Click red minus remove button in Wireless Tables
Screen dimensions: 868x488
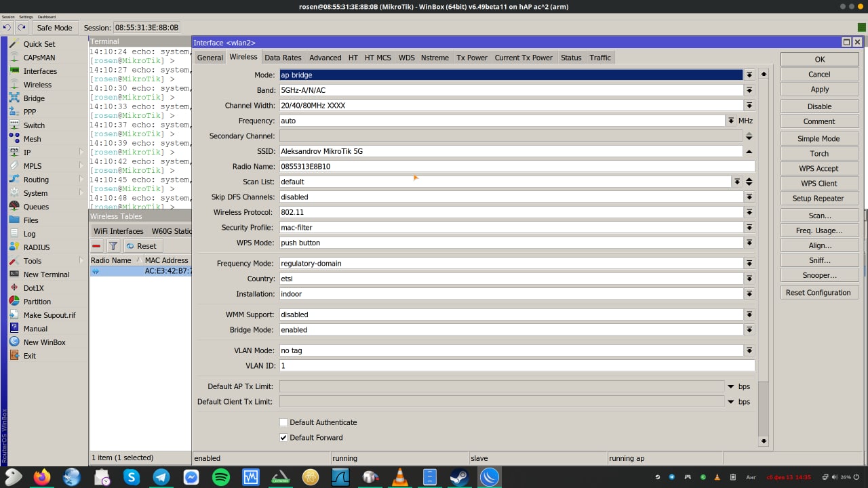[x=97, y=246]
